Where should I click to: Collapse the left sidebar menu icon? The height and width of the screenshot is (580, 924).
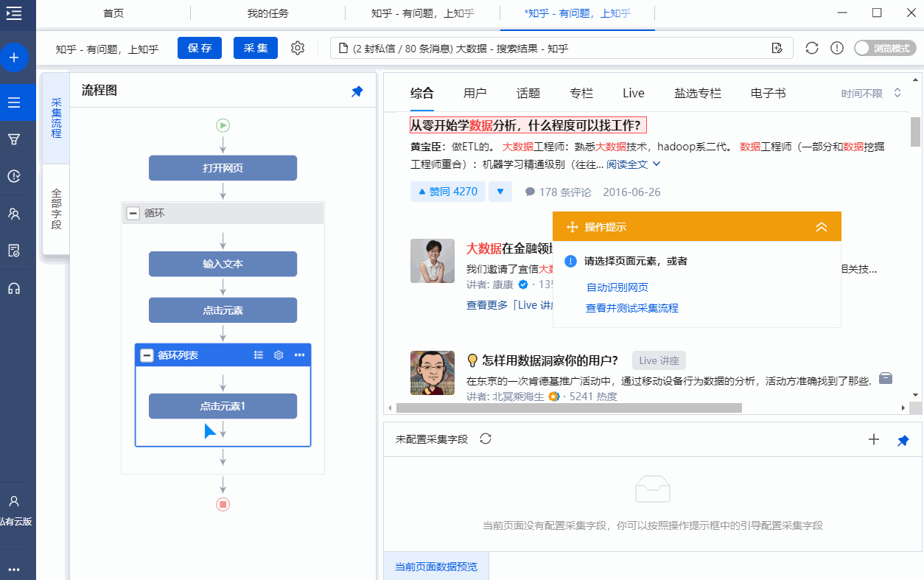pyautogui.click(x=13, y=13)
